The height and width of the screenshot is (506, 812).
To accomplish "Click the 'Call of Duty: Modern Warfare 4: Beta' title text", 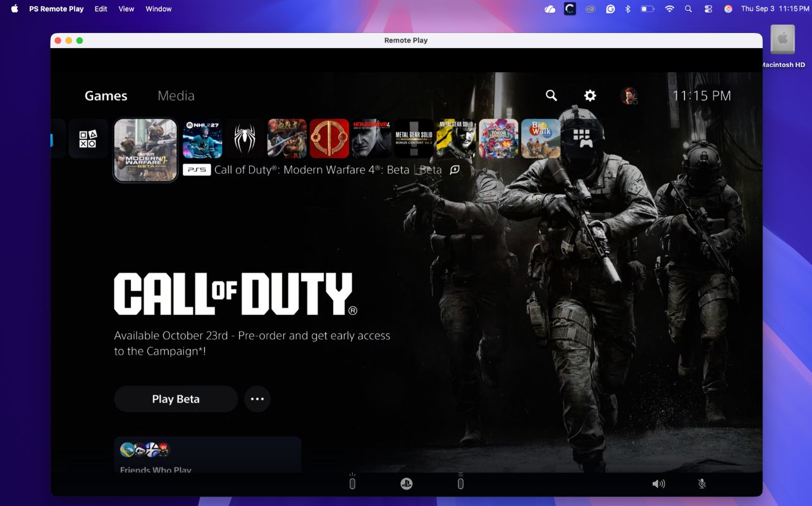I will click(x=312, y=170).
